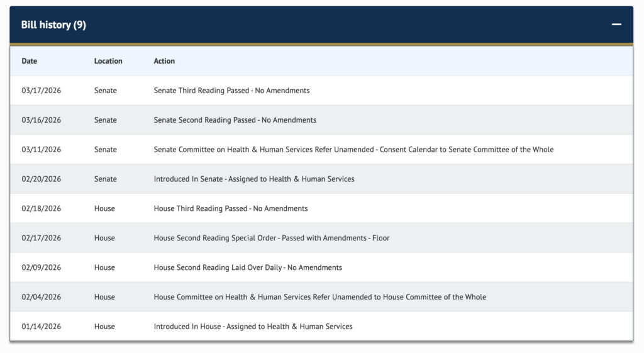644x353 pixels.
Task: Select House Third Reading Passed action
Action: 230,208
